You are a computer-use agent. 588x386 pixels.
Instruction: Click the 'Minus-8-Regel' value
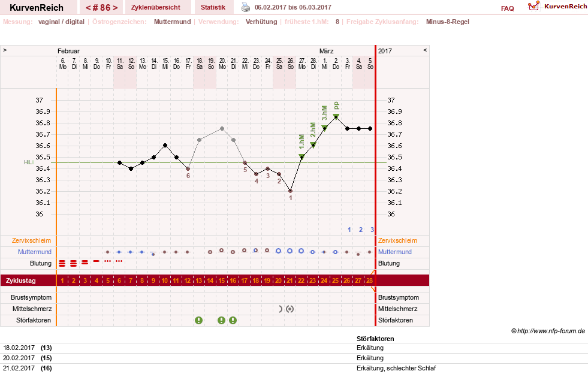point(447,22)
